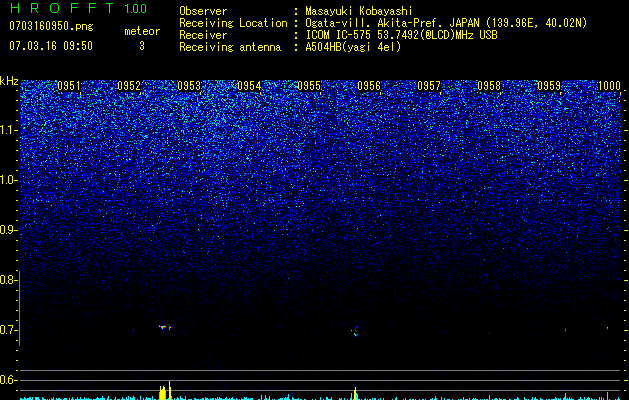629x400 pixels.
Task: Click the timestamp 07.03.16 09:50
Action: tap(51, 46)
